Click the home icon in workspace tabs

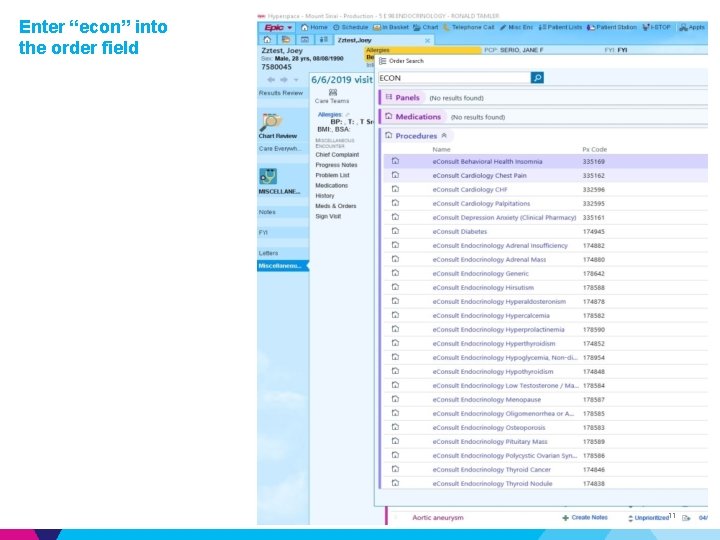click(267, 40)
